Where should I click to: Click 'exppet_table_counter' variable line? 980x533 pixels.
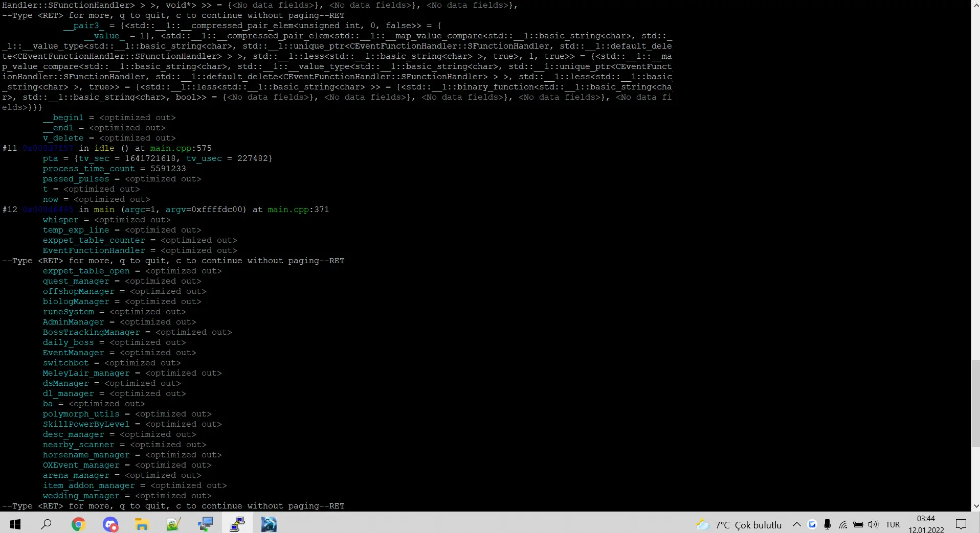[x=140, y=240]
